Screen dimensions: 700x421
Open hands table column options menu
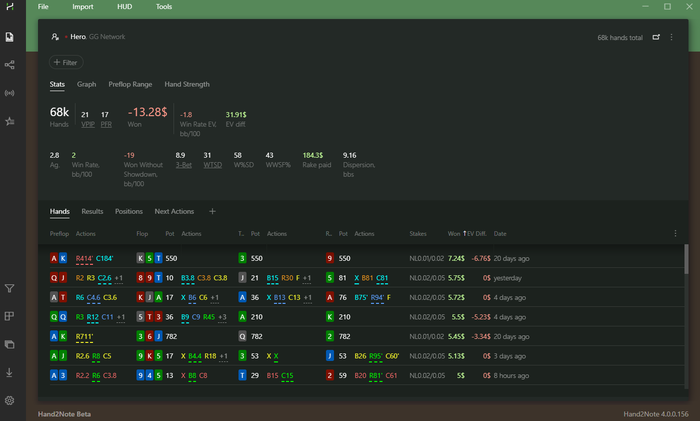[x=675, y=233]
